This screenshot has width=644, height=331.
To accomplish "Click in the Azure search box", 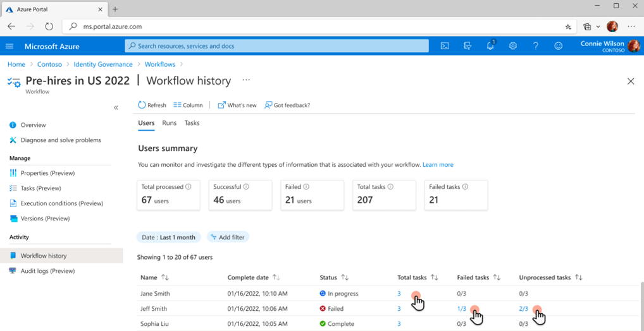I will click(x=276, y=46).
